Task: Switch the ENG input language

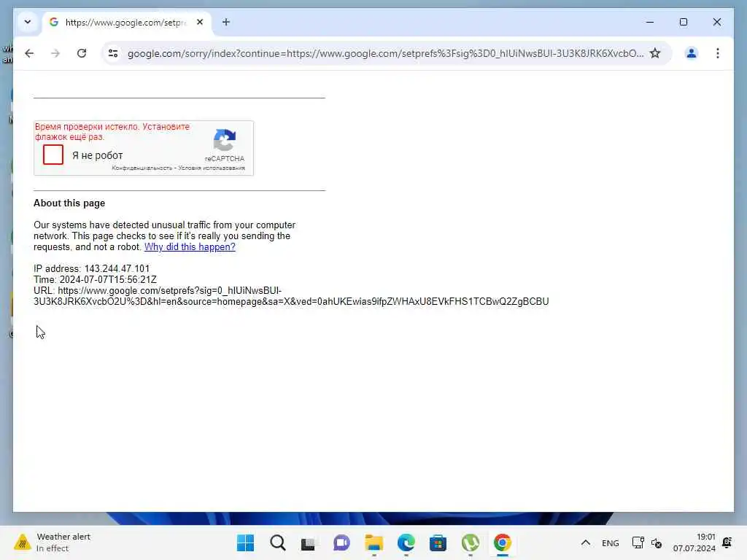Action: (611, 542)
